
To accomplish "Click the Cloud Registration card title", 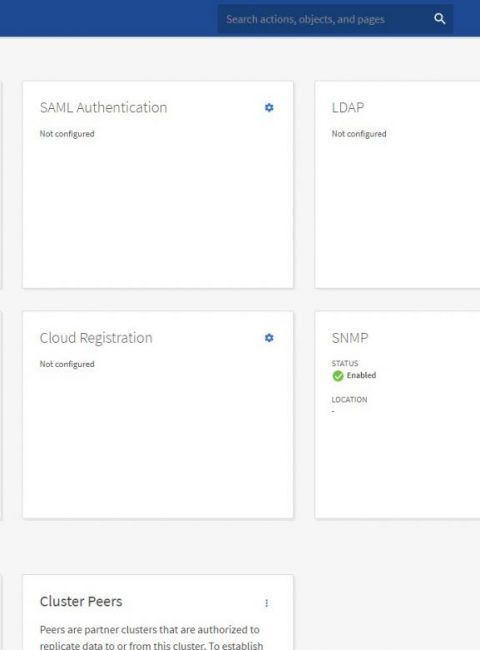I will tap(96, 338).
